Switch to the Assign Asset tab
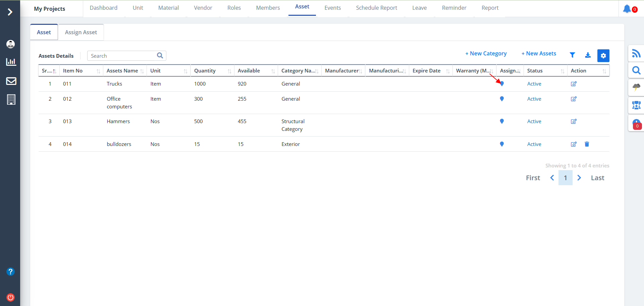This screenshot has height=306, width=644. (81, 33)
